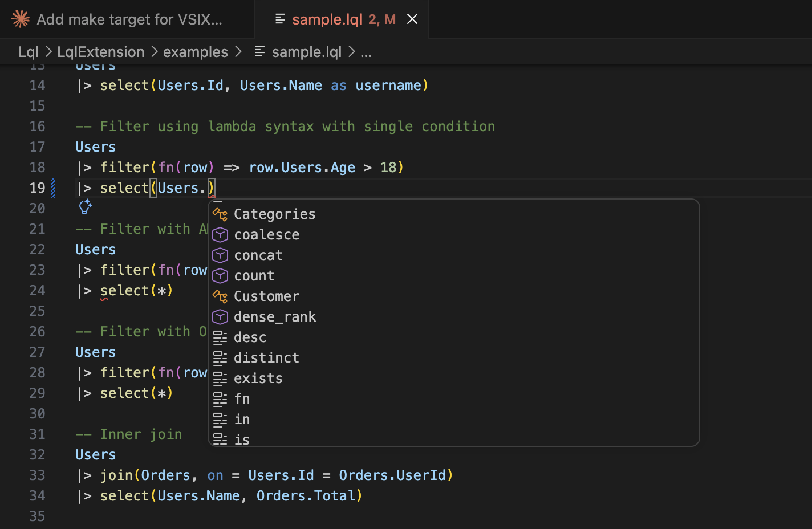812x529 pixels.
Task: Click line number 33 in gutter
Action: tap(37, 475)
